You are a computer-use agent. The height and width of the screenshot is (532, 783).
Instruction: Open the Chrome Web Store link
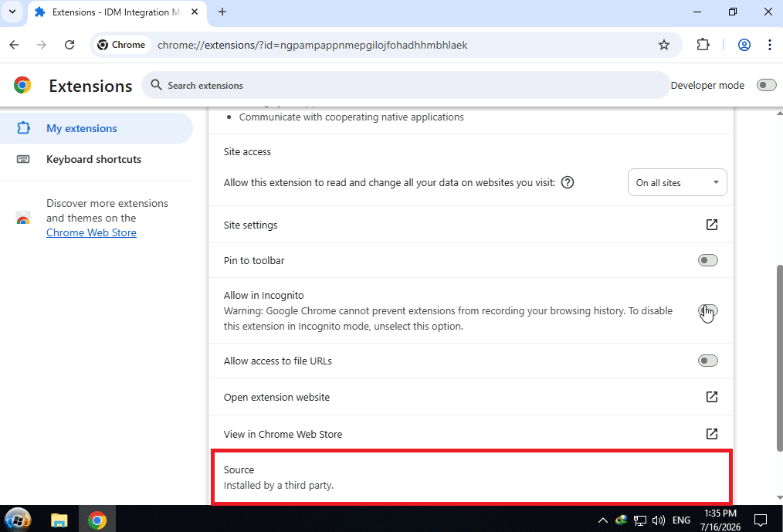point(91,232)
